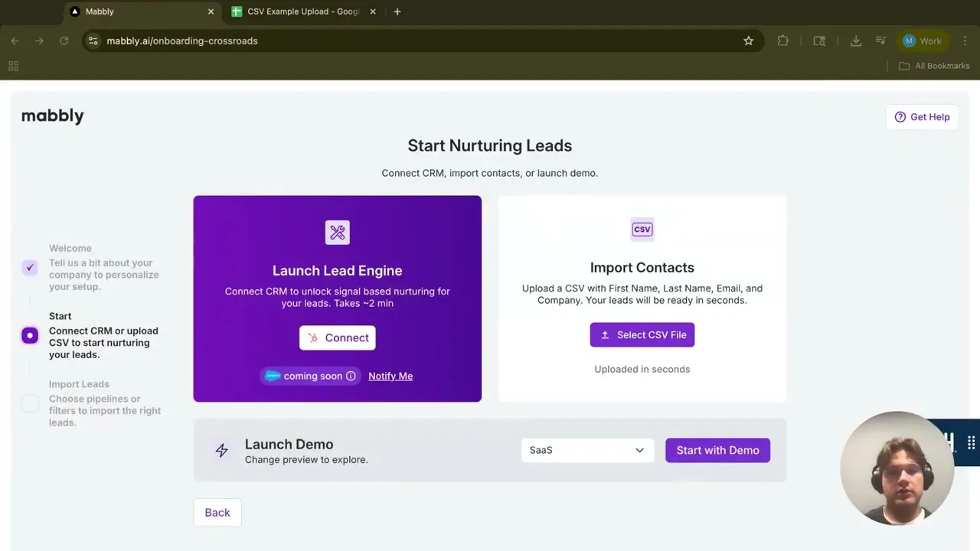Switch to the Mabbly browser tab
The image size is (980, 551).
click(142, 11)
